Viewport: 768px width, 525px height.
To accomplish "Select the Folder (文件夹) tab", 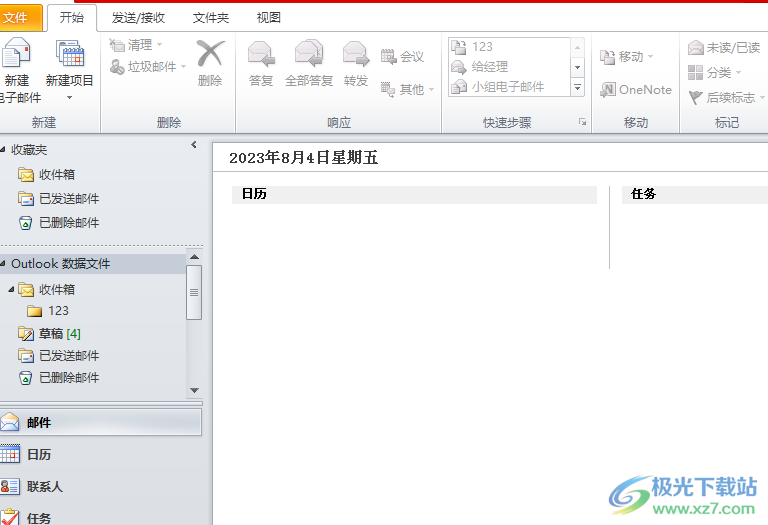I will (x=211, y=18).
